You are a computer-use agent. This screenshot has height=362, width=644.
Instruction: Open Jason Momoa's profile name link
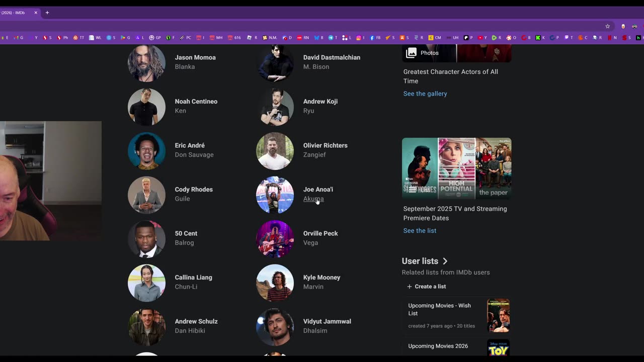(x=195, y=57)
